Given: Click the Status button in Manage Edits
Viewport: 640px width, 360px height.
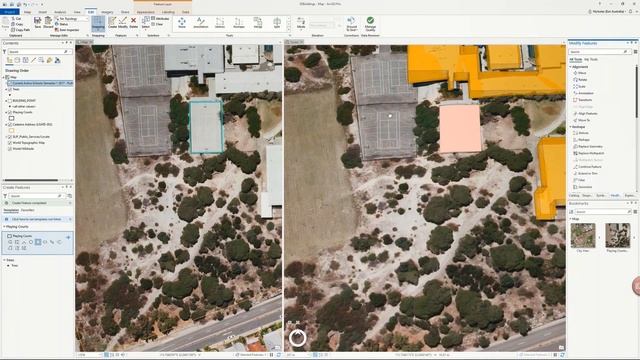Looking at the screenshot, I should 62,24.
